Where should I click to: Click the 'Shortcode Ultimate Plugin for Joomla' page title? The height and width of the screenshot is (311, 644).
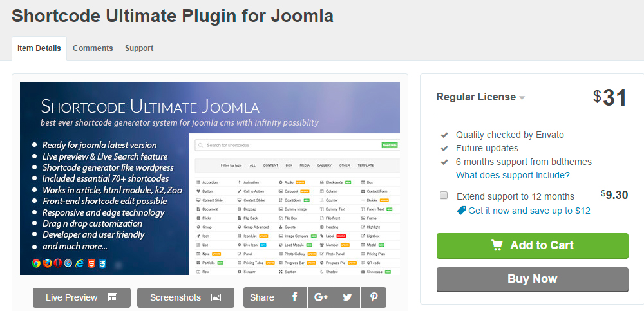click(x=173, y=15)
